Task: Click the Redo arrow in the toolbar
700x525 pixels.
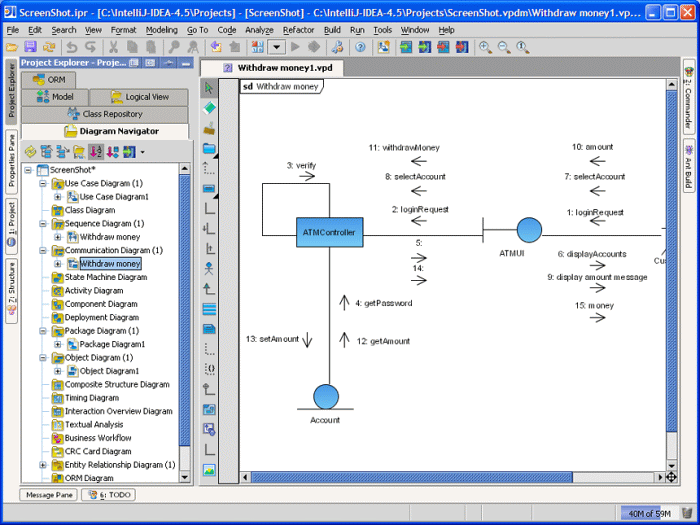Action: click(x=91, y=47)
